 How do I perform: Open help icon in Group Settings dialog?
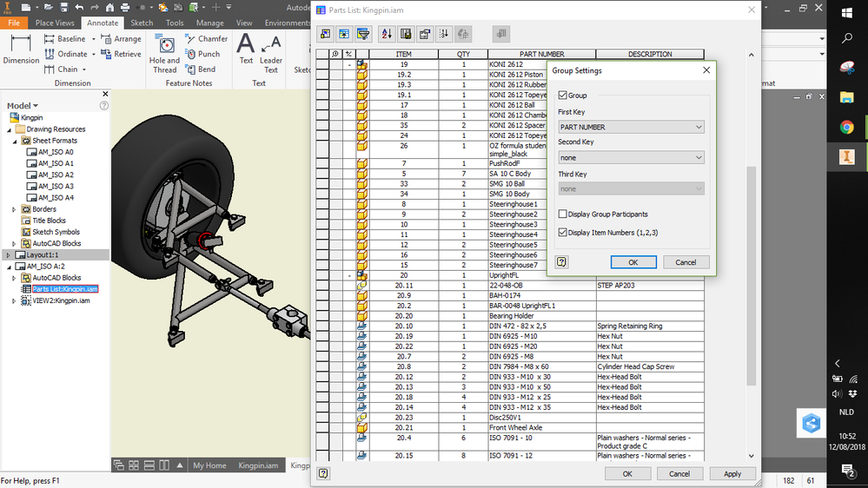tap(561, 262)
